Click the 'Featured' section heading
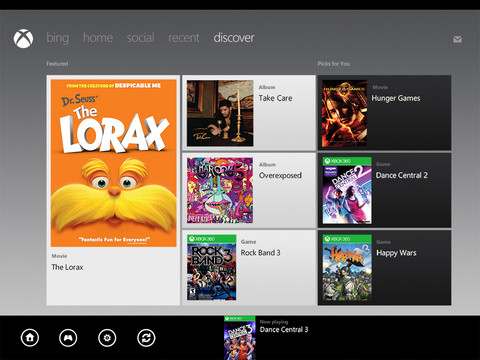Viewport: 480px width, 360px height. [57, 63]
